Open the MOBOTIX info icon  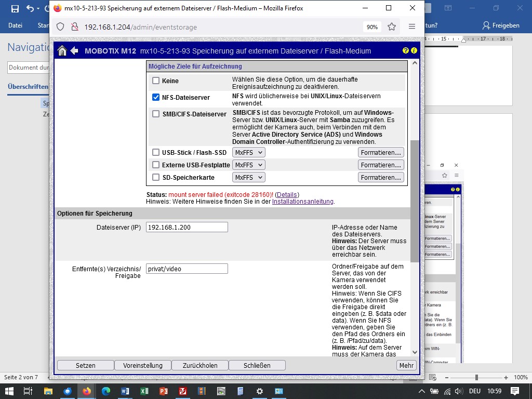click(414, 50)
